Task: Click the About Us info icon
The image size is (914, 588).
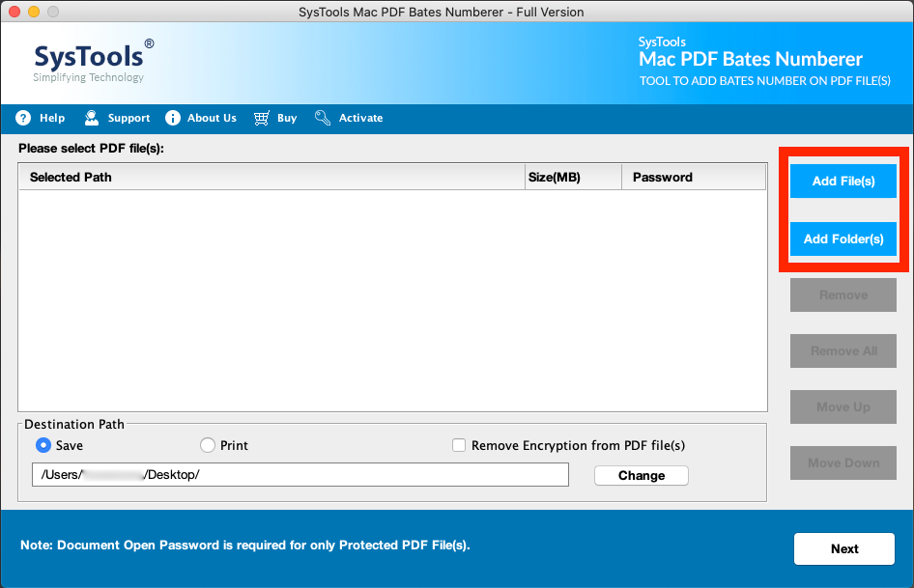Action: point(173,118)
